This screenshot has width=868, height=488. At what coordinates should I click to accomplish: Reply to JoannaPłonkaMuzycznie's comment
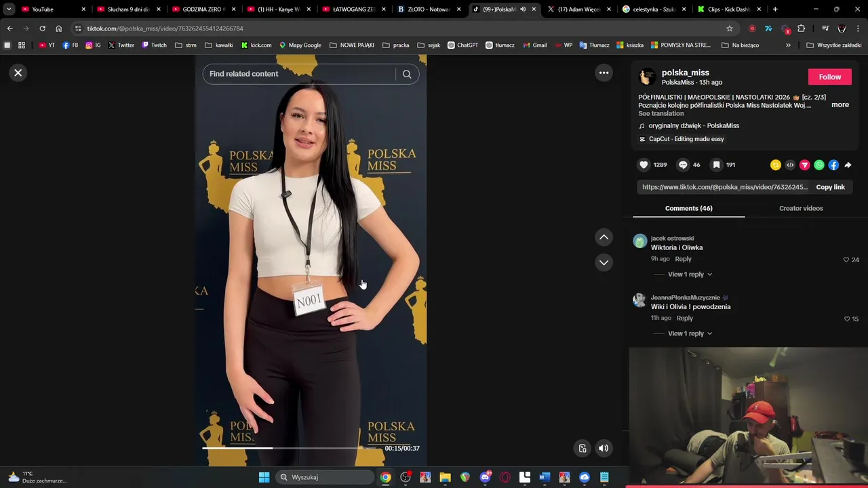pyautogui.click(x=684, y=318)
